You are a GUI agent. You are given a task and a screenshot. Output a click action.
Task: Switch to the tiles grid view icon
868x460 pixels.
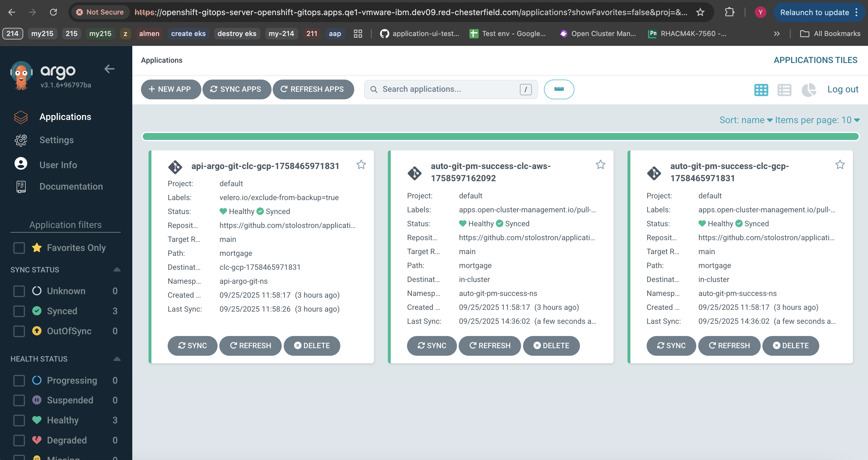click(x=761, y=90)
